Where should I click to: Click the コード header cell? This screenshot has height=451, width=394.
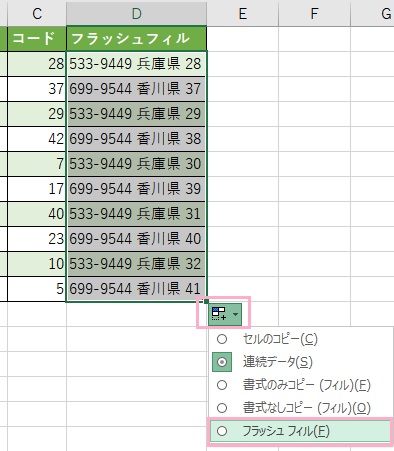tap(37, 38)
